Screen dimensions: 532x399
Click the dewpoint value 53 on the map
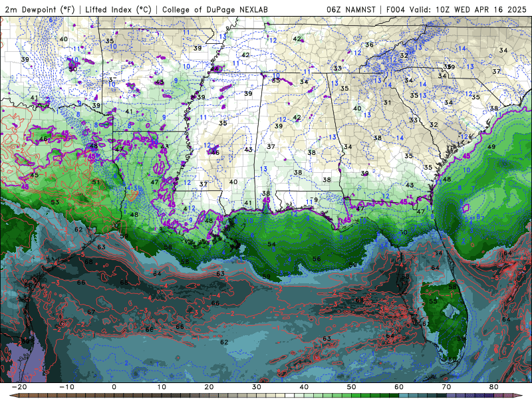(x=55, y=202)
